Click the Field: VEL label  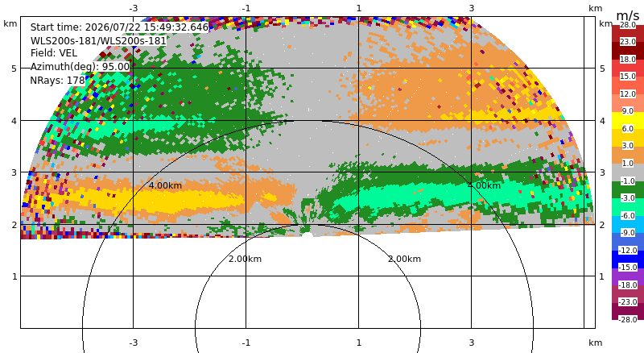pyautogui.click(x=53, y=53)
